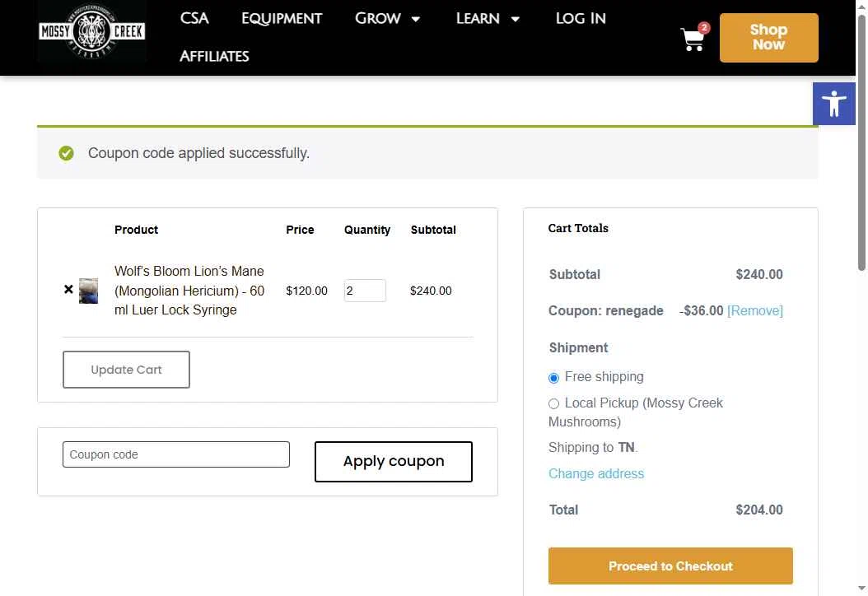
Task: Select Local Pickup shipping option
Action: [x=553, y=404]
